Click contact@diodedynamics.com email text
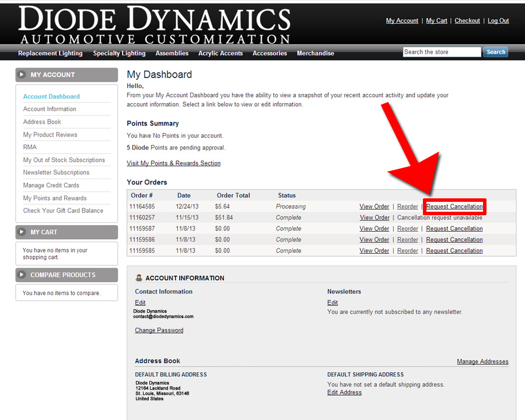This screenshot has height=420, width=525. coord(163,316)
